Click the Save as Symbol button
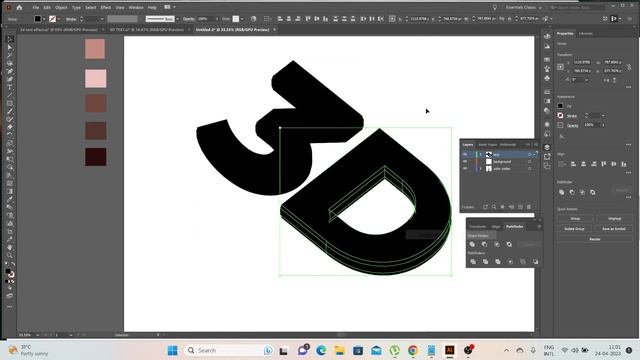The height and width of the screenshot is (360, 640). (x=614, y=229)
